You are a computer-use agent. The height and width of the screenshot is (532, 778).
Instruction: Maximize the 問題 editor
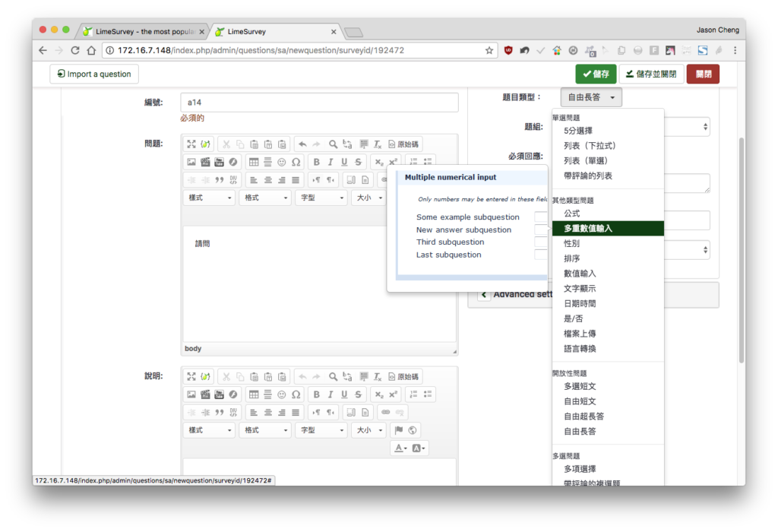coord(191,144)
